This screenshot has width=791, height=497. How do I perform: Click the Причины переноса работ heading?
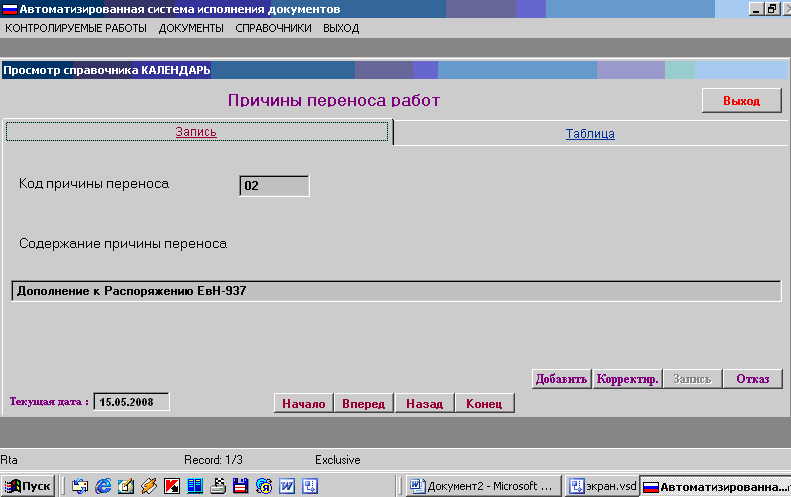coord(334,100)
